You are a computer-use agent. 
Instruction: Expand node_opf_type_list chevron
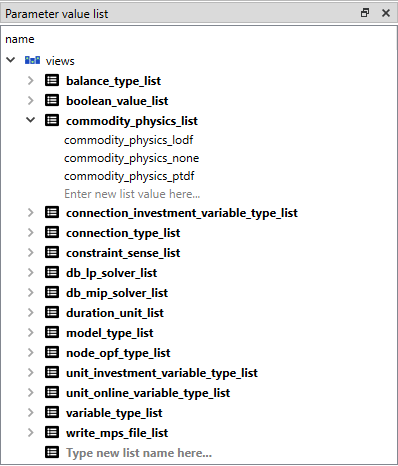(31, 352)
